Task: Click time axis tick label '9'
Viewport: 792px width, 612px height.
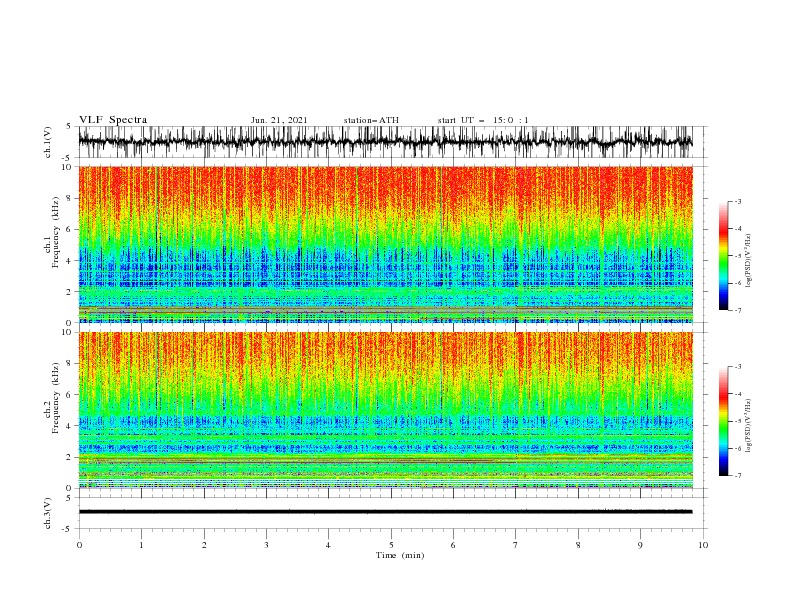Action: [x=640, y=545]
